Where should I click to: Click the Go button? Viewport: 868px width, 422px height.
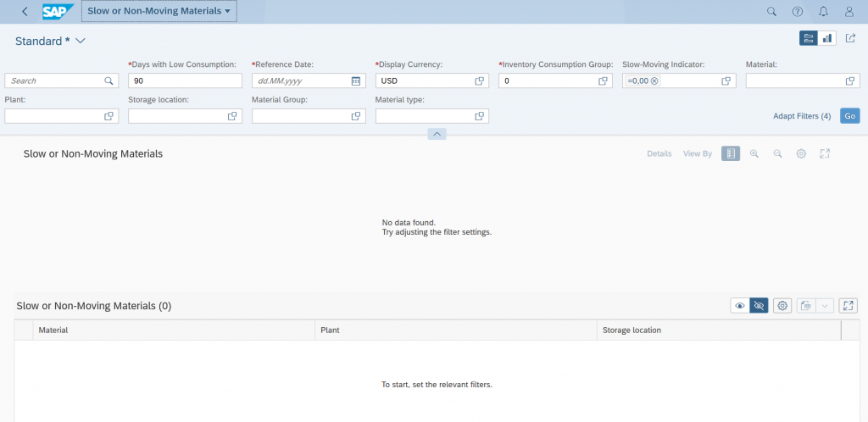click(849, 116)
